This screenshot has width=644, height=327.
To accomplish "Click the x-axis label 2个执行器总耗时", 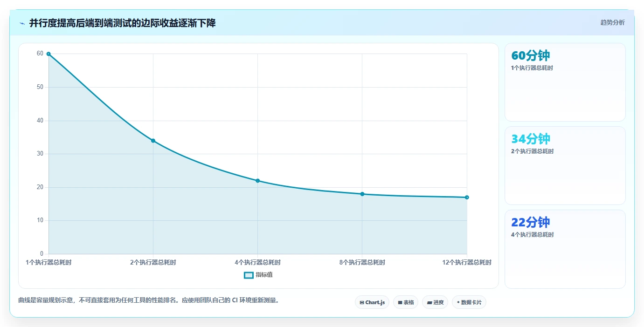I will tap(153, 263).
